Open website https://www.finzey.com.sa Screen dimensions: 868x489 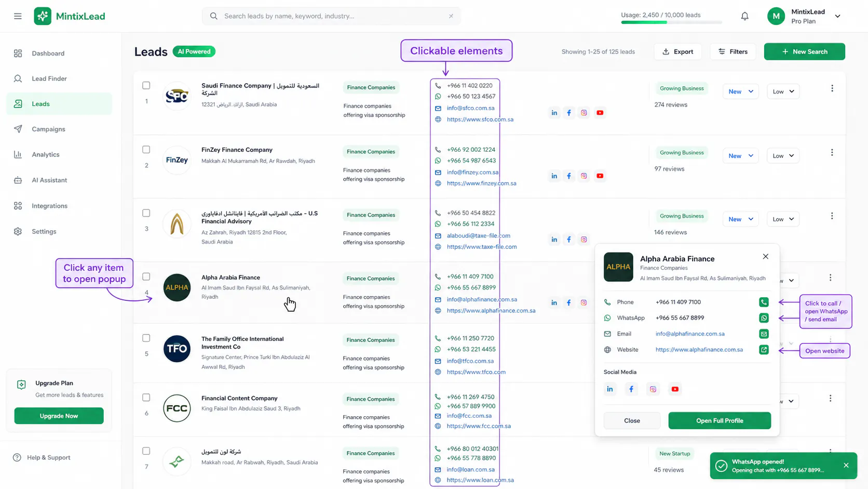pos(481,183)
